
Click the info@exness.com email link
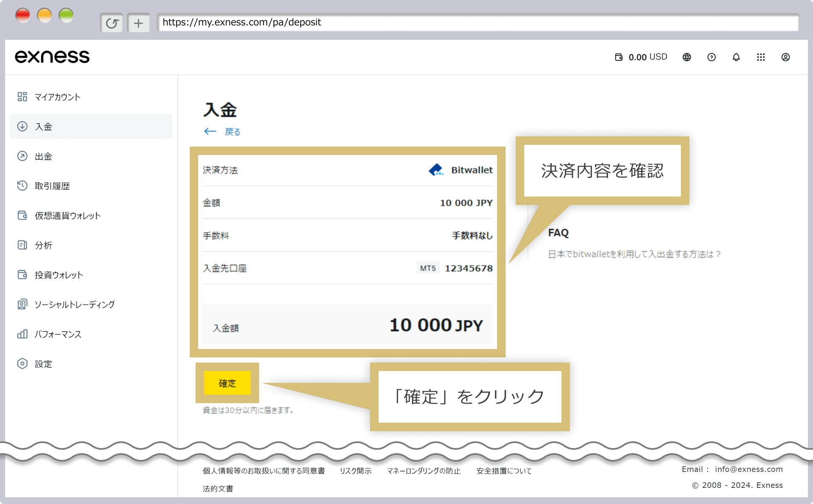click(749, 469)
